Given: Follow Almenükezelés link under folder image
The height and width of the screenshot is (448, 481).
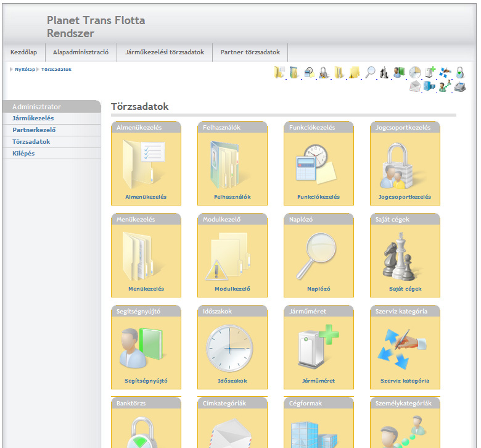Looking at the screenshot, I should point(146,197).
